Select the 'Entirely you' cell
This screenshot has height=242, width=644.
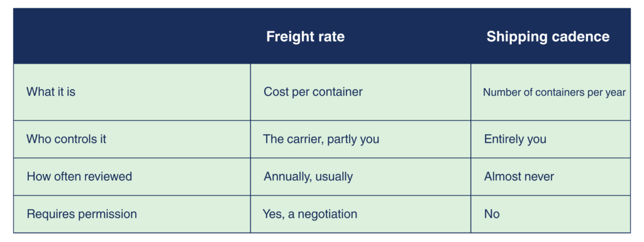[x=515, y=139]
